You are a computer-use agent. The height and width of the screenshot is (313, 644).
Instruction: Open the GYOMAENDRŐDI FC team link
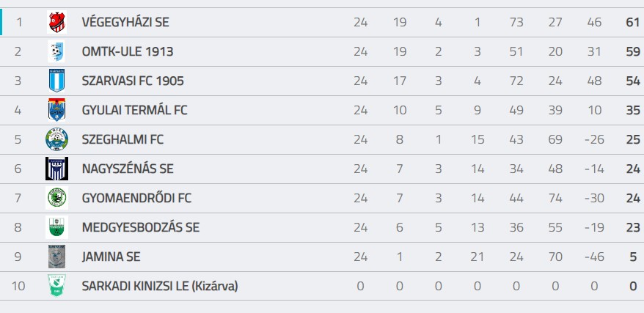click(136, 198)
